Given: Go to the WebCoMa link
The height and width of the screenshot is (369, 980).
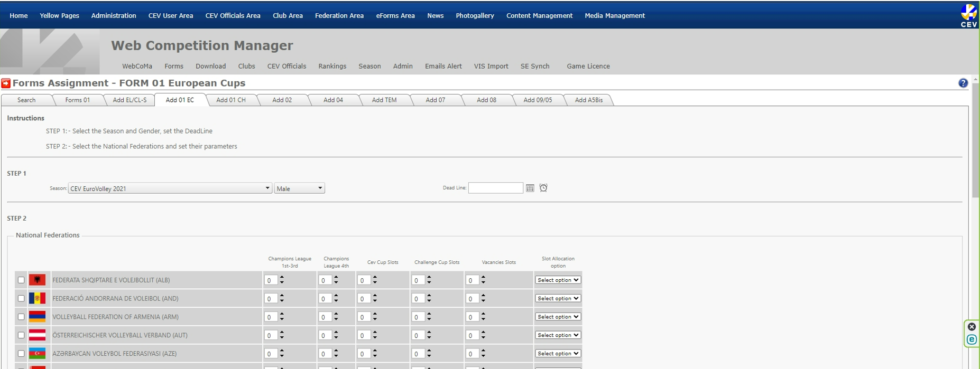Looking at the screenshot, I should tap(137, 66).
